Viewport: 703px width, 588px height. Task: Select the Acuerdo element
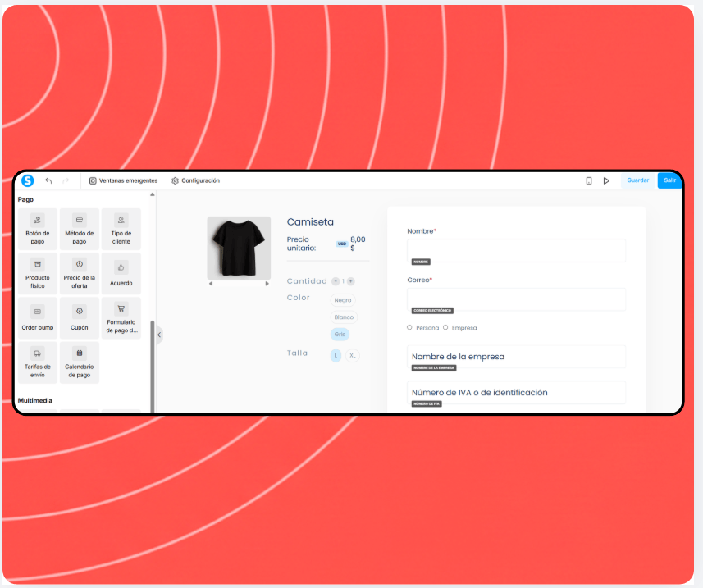point(121,273)
